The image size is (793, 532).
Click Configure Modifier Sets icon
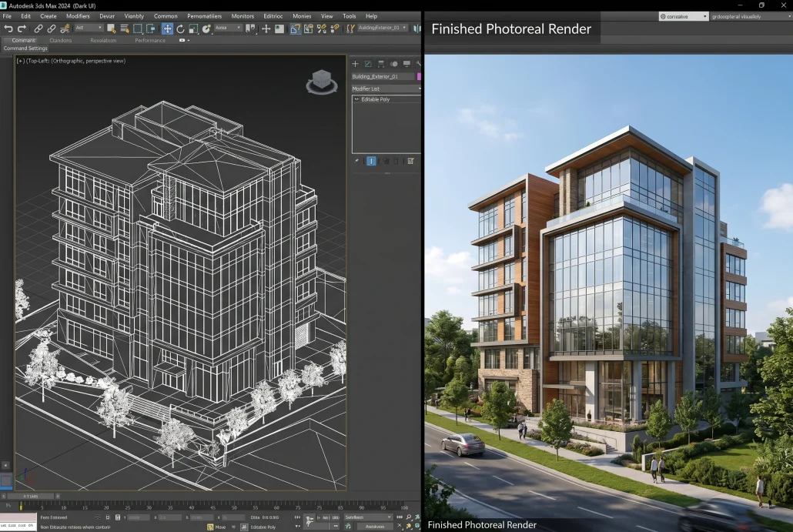[x=410, y=161]
